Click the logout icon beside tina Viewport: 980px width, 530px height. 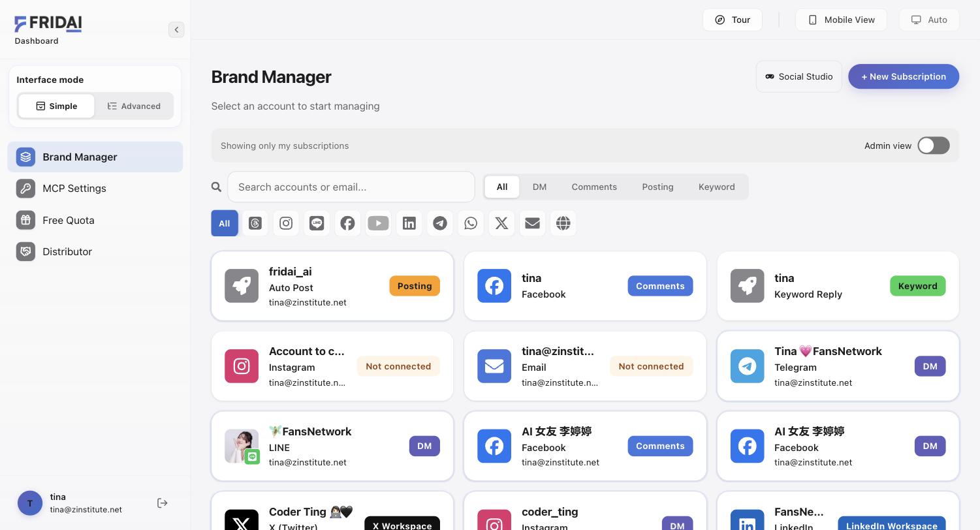(163, 503)
